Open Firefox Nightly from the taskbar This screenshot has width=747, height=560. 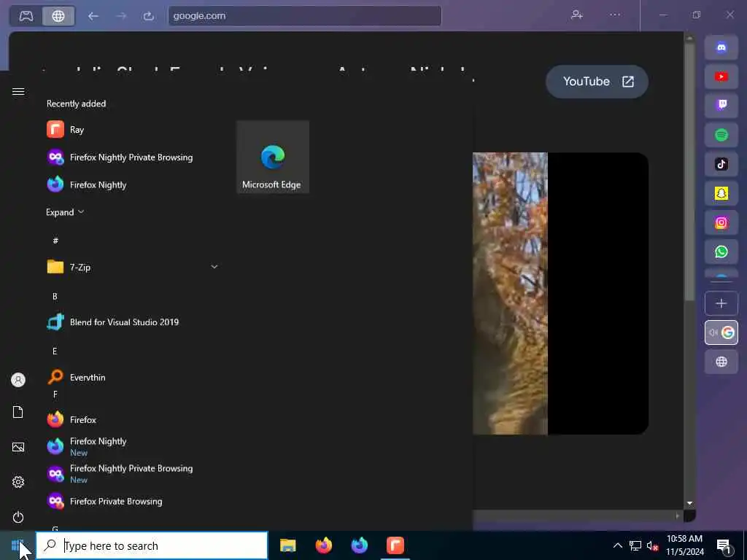click(359, 545)
